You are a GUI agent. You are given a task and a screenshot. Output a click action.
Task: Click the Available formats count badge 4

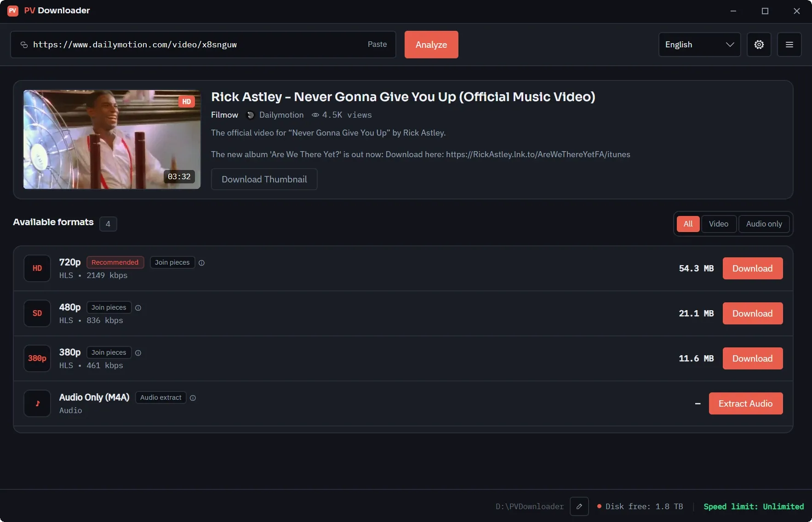108,224
